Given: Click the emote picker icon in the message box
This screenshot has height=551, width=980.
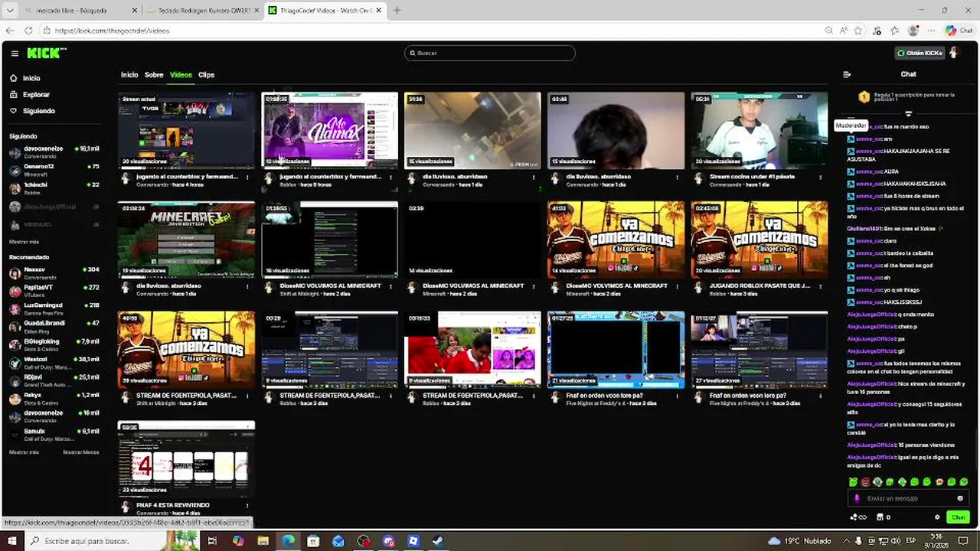Looking at the screenshot, I should 960,499.
